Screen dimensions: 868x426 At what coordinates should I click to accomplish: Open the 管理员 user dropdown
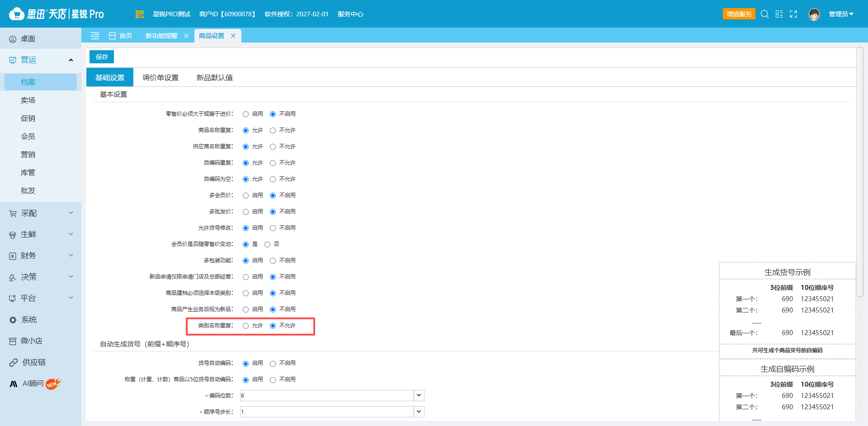click(841, 14)
